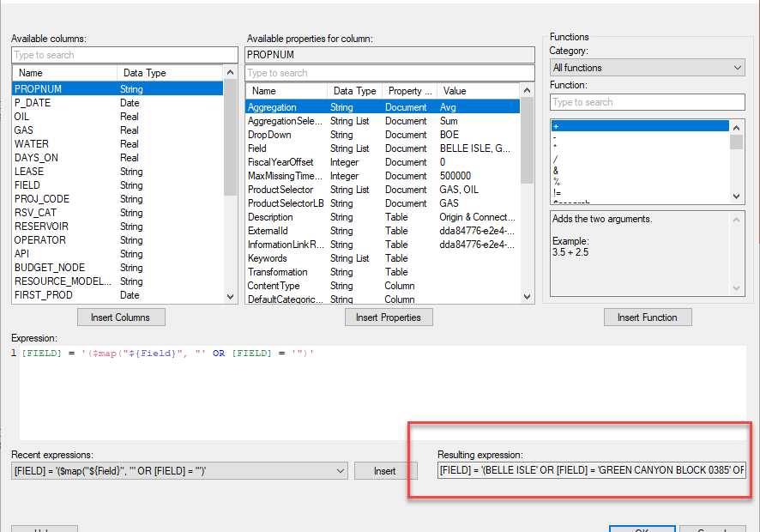Screen dimensions: 760x532
Task: Select the RESERVOIR column row
Action: click(118, 227)
